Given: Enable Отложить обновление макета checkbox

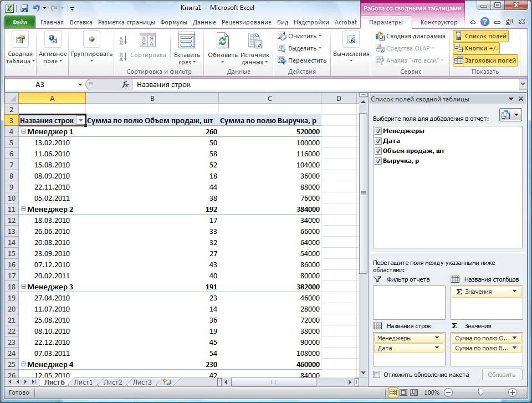Looking at the screenshot, I should pyautogui.click(x=377, y=375).
